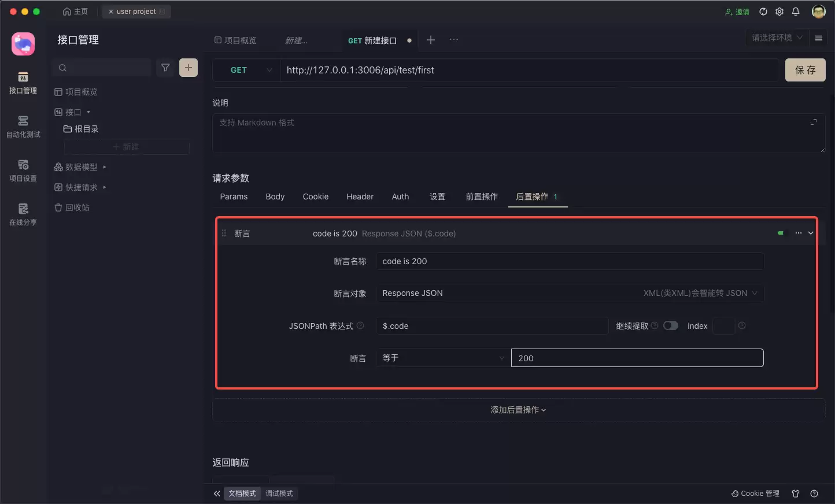Close the user project tab

[x=111, y=12]
